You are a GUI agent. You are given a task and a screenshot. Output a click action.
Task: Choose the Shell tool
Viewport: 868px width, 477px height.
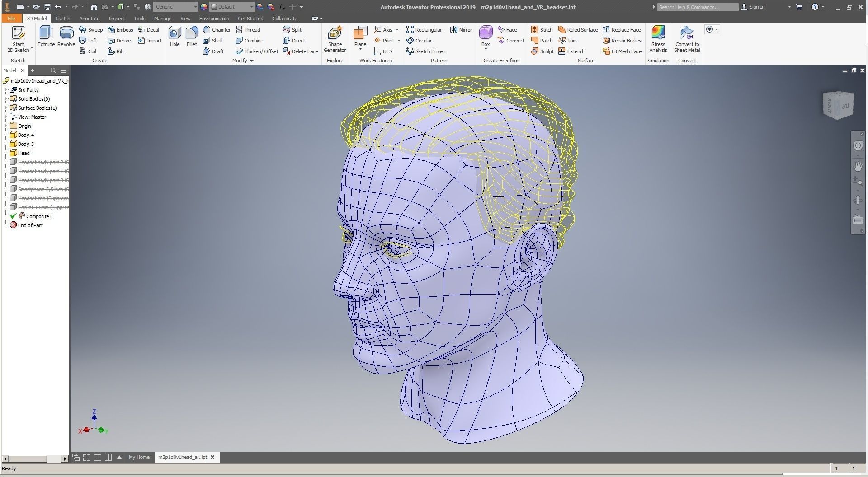(x=213, y=41)
